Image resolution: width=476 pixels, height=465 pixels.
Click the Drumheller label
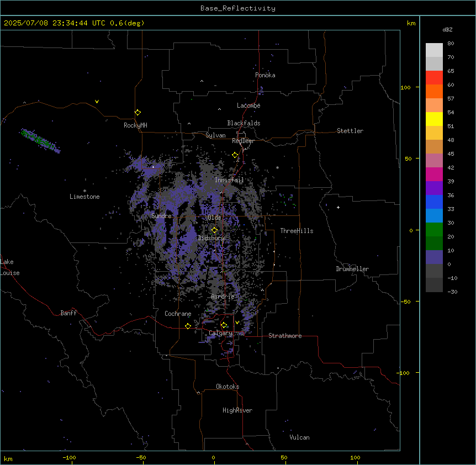(x=352, y=269)
